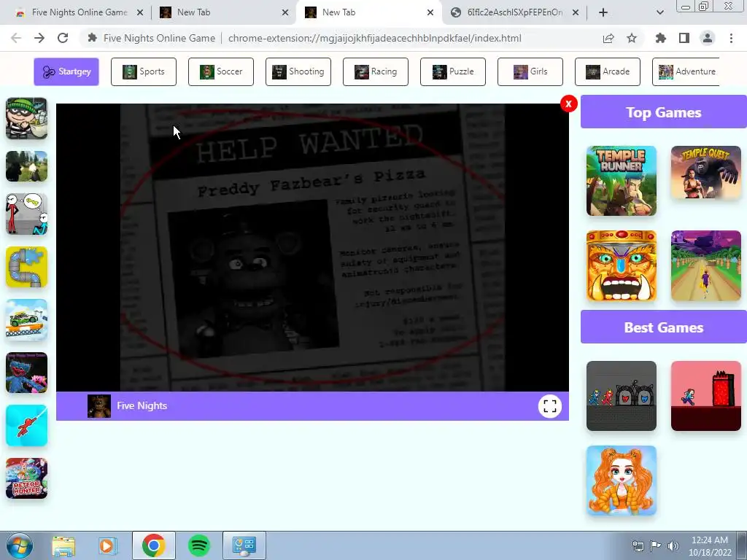The width and height of the screenshot is (747, 560).
Task: Open the green car racing game thumbnail
Action: tap(27, 319)
